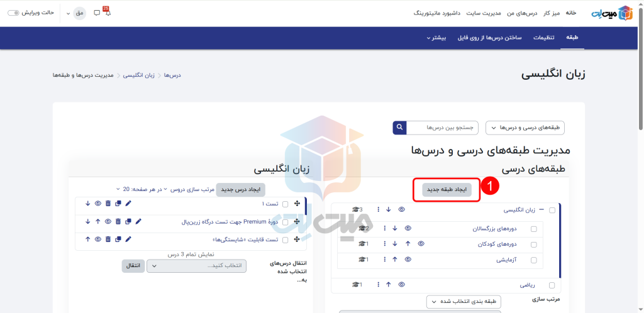Move 'دوره‌های کودکان' category up
644x313 pixels.
pos(408,244)
